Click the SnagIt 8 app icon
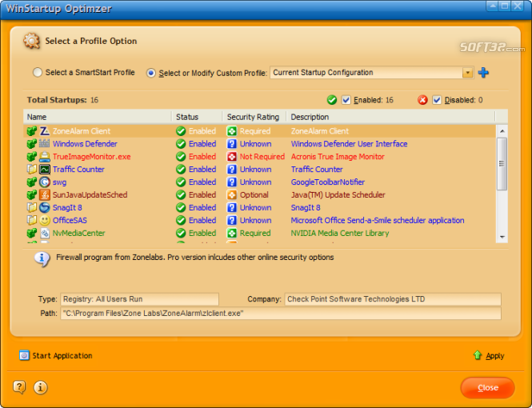 [x=45, y=207]
